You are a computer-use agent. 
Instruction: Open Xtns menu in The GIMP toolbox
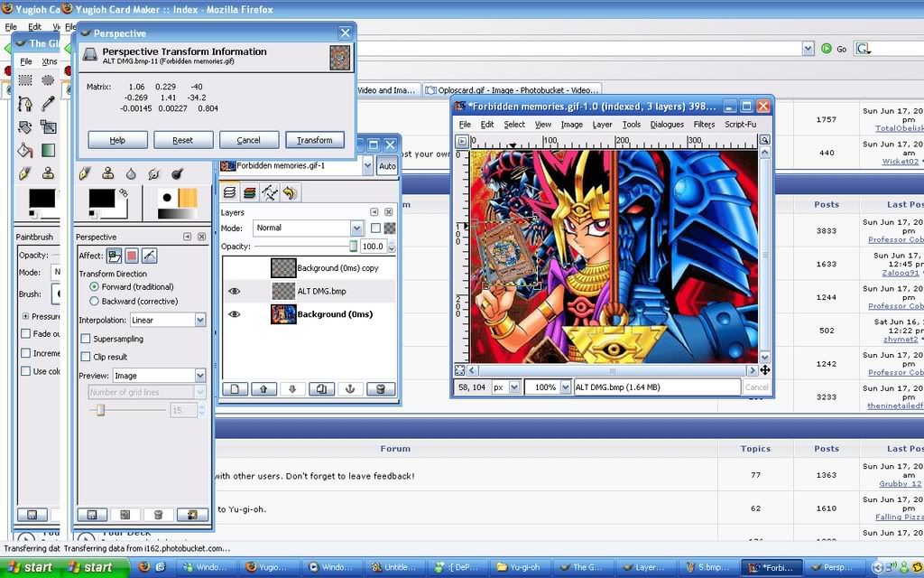point(50,61)
